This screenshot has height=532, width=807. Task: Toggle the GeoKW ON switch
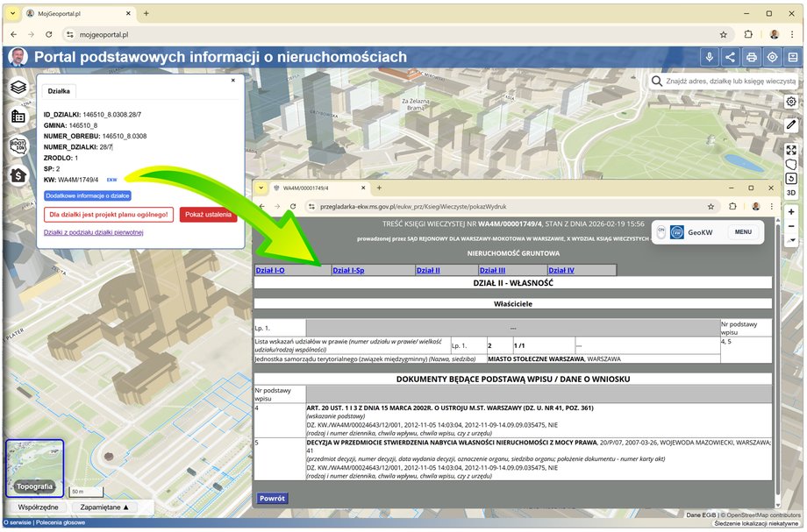663,232
